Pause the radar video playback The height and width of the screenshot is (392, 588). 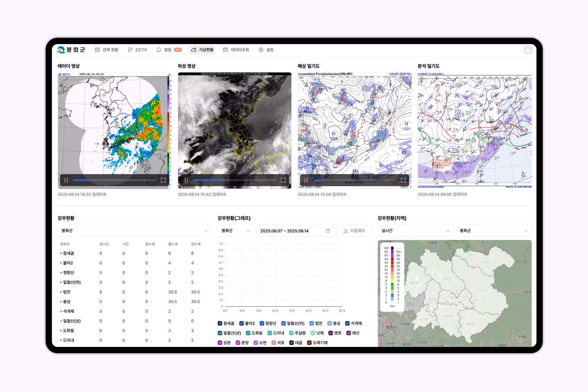point(66,180)
